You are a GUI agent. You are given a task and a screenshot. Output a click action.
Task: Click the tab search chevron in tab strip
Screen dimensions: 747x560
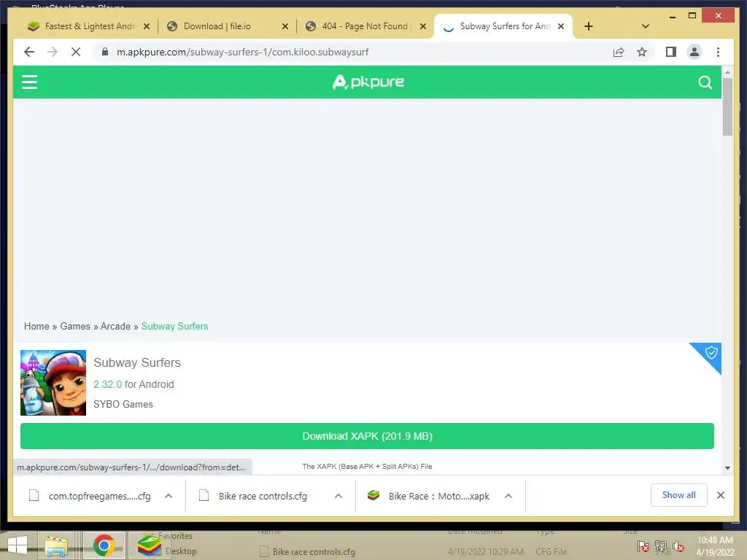tap(646, 26)
